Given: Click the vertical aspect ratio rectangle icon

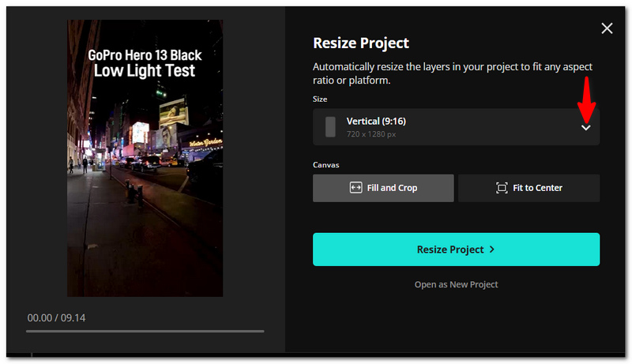Looking at the screenshot, I should pyautogui.click(x=330, y=127).
